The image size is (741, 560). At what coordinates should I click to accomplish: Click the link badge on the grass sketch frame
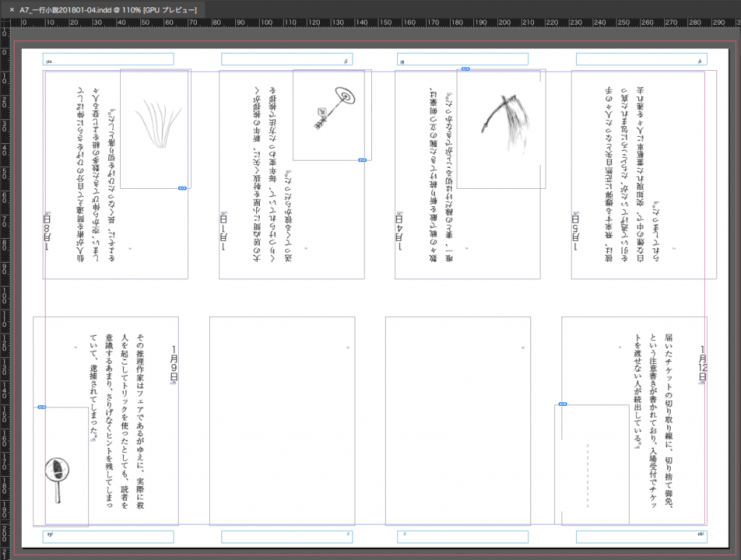[x=182, y=189]
